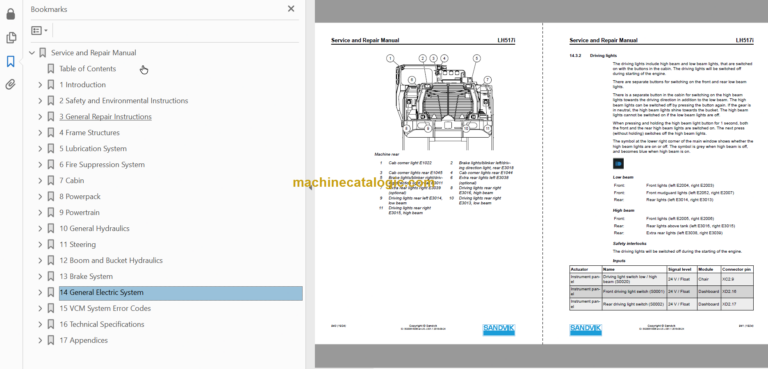Image resolution: width=768 pixels, height=369 pixels.
Task: Click bookmark ribbon icon beside 17 Appendices
Action: tap(50, 341)
